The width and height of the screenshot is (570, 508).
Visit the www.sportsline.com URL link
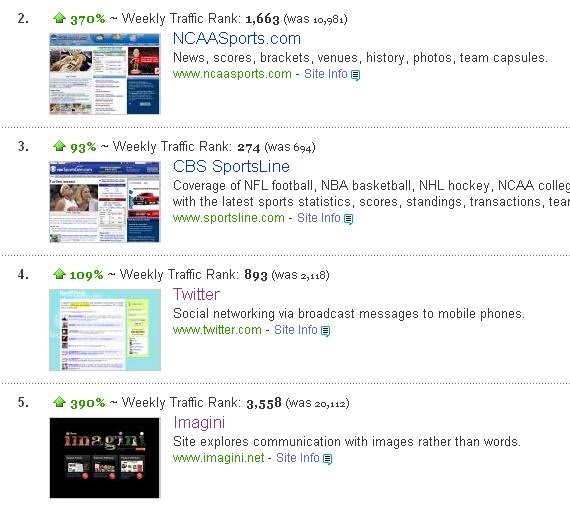click(229, 218)
